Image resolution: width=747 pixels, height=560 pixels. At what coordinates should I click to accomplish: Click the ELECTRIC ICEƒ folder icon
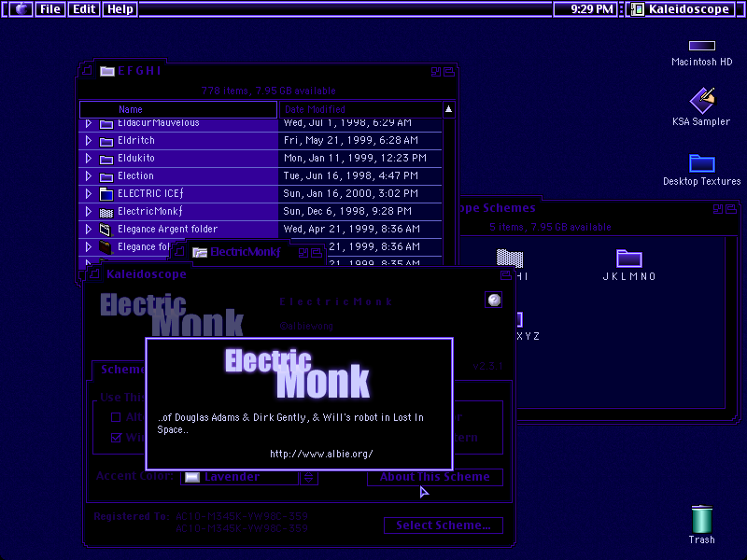click(x=106, y=194)
